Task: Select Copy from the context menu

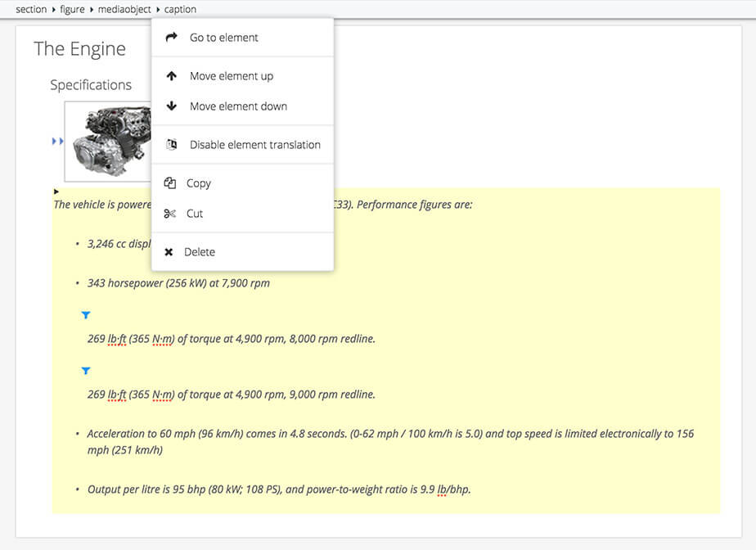Action: [200, 183]
